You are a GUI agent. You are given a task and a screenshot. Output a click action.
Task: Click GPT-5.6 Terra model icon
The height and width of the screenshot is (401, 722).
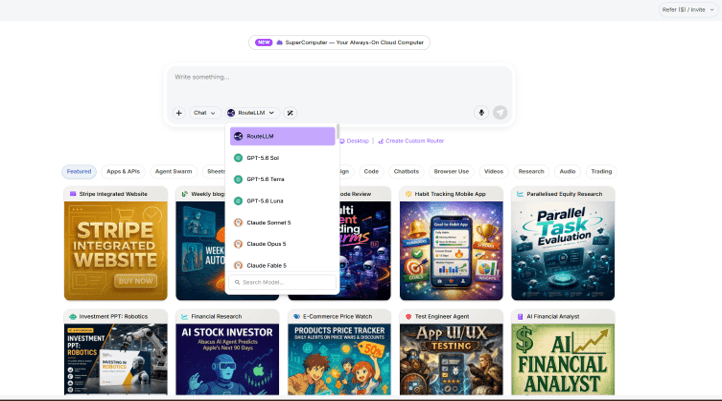238,179
